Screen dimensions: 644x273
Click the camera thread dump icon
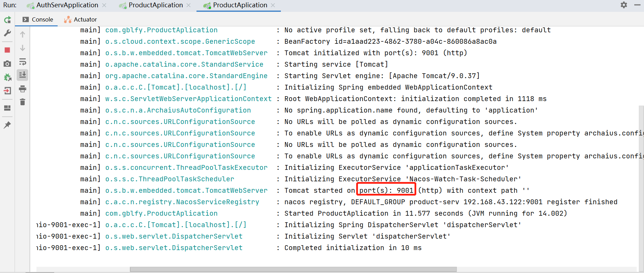[7, 64]
